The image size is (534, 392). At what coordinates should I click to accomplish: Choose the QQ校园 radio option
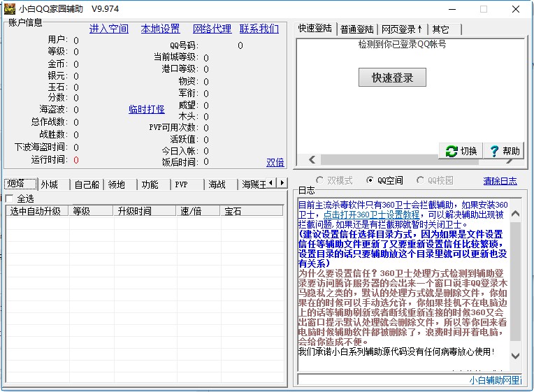coord(421,180)
